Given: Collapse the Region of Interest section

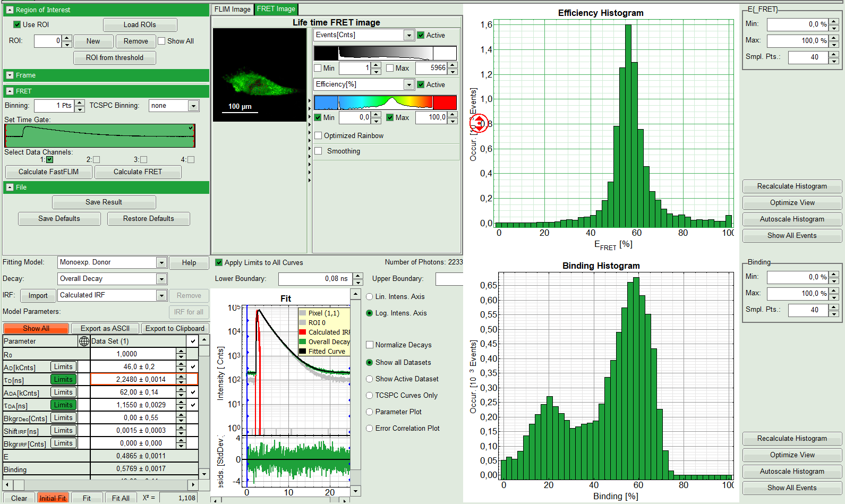Looking at the screenshot, I should tap(10, 10).
